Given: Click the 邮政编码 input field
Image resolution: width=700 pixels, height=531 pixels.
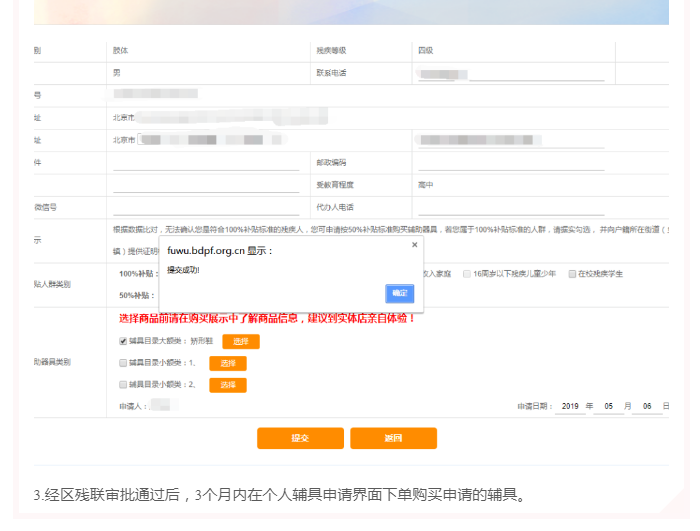Looking at the screenshot, I should tap(510, 162).
